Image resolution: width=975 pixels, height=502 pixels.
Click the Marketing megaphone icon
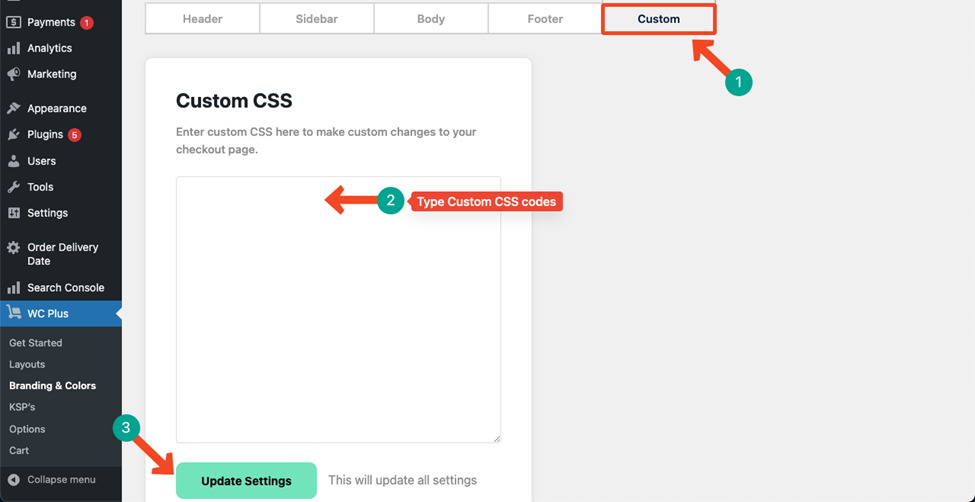[x=14, y=74]
